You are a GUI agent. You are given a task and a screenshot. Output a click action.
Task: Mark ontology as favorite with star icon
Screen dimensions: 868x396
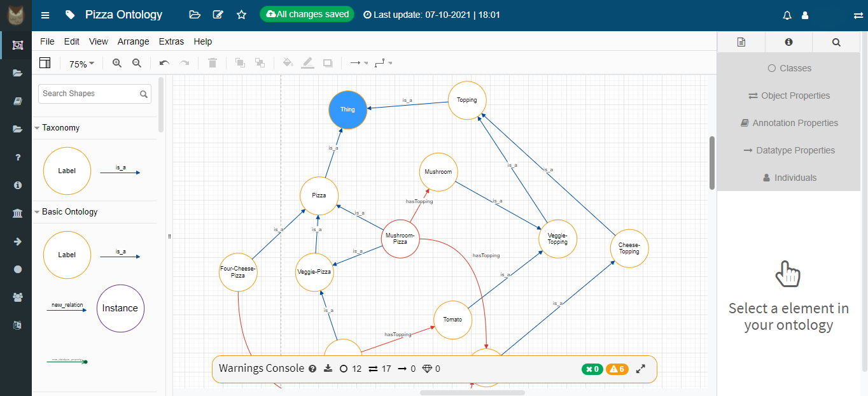[241, 15]
